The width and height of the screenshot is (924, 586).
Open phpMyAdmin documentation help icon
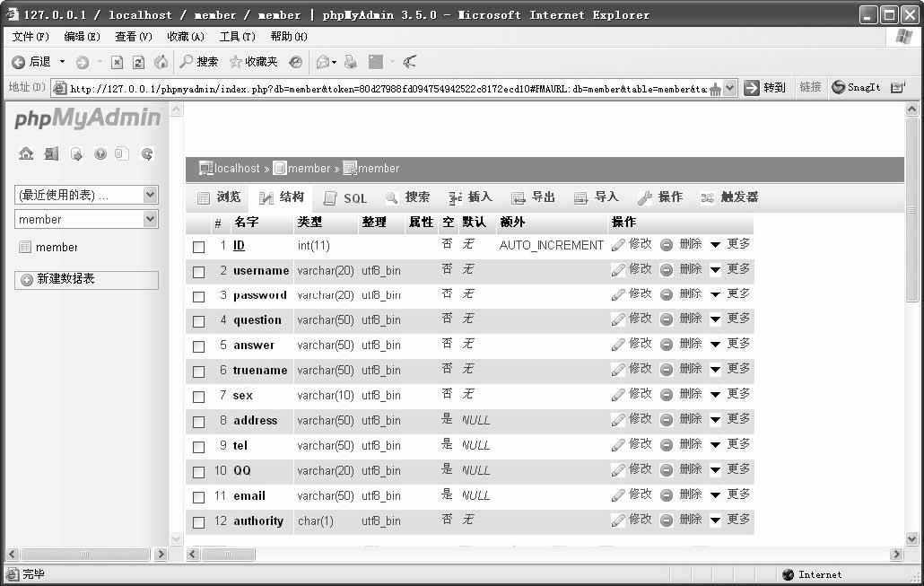point(100,153)
